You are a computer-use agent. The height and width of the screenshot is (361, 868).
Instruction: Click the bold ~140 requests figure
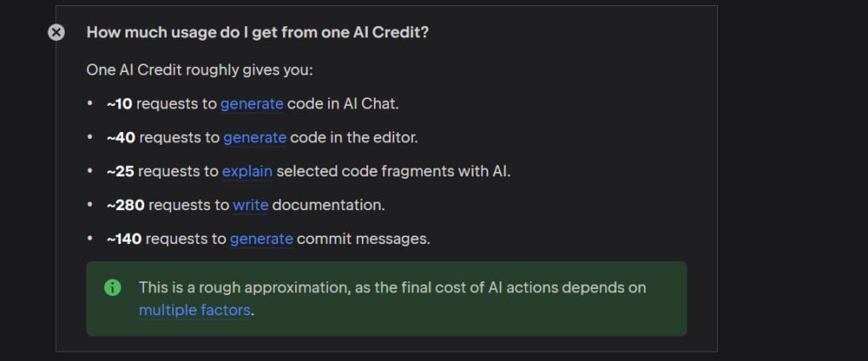[124, 239]
